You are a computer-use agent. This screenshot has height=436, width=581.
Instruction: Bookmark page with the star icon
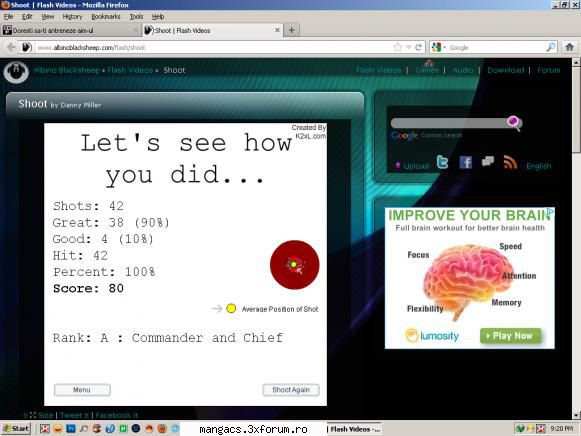coord(398,47)
